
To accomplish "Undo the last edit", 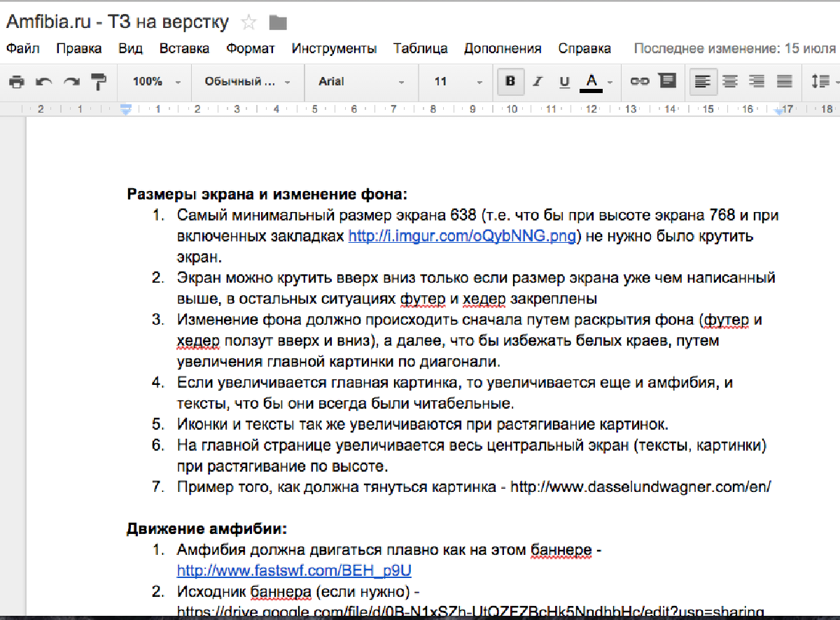I will (x=44, y=82).
